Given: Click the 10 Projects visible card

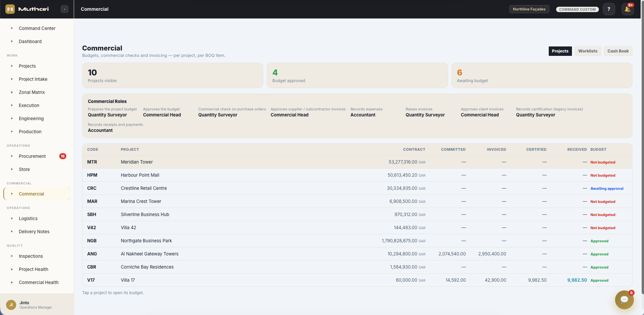Looking at the screenshot, I should tap(173, 75).
